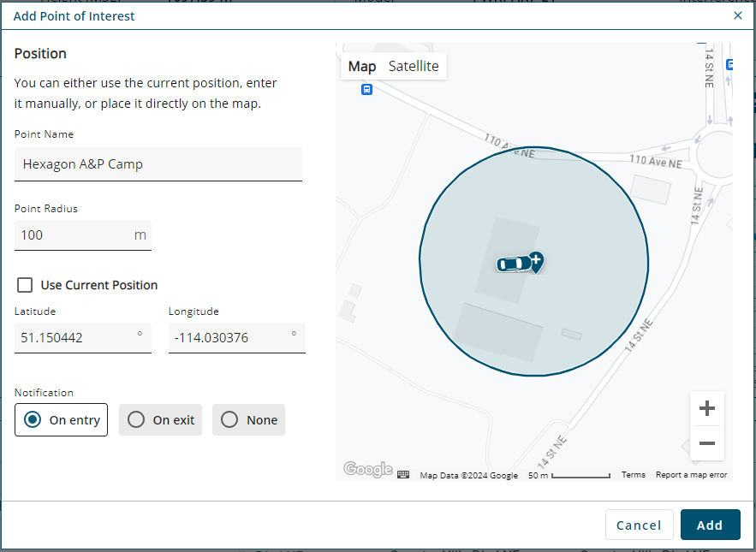Image resolution: width=756 pixels, height=552 pixels.
Task: Switch map to Satellite view
Action: 414,66
